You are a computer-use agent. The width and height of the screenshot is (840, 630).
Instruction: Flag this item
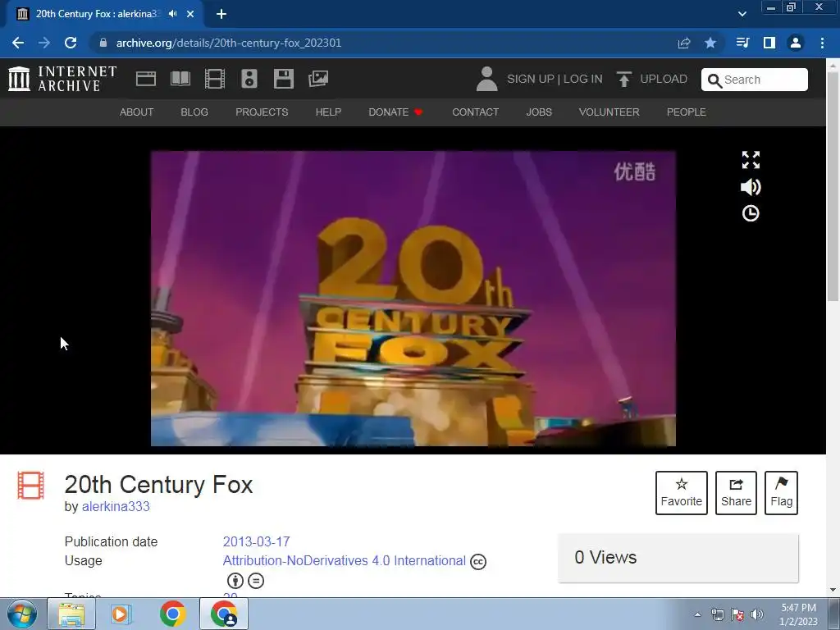(782, 493)
